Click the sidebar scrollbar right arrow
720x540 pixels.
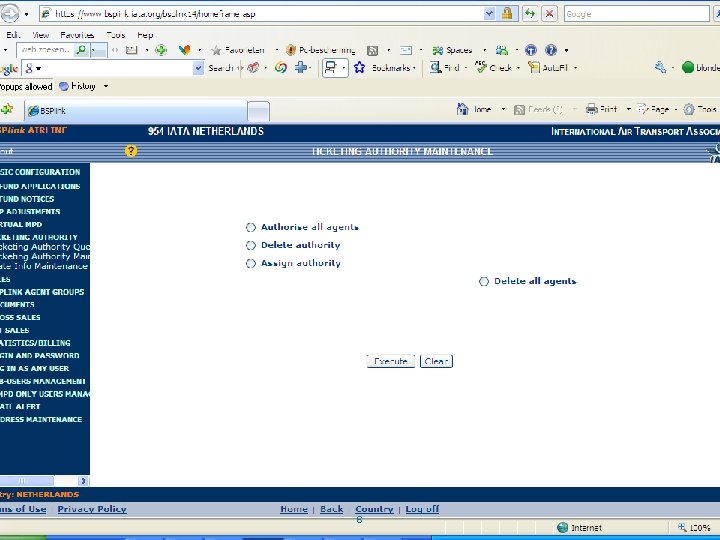click(x=83, y=481)
